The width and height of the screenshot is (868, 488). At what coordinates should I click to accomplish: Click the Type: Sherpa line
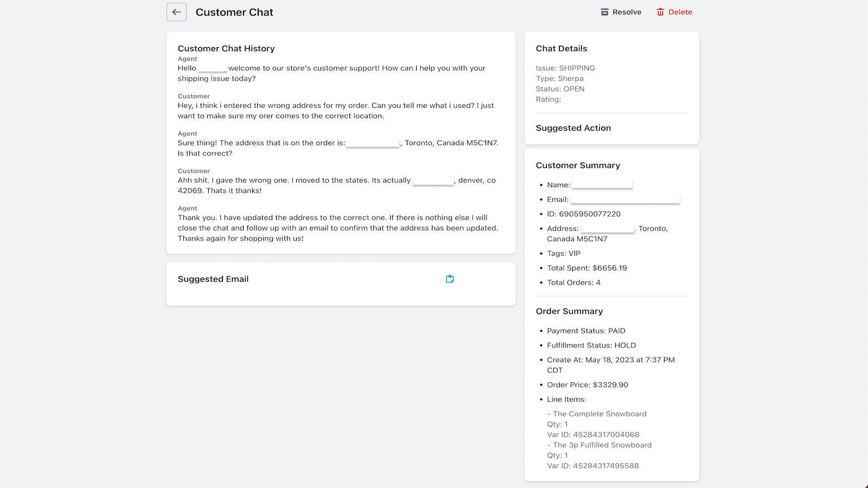point(560,78)
